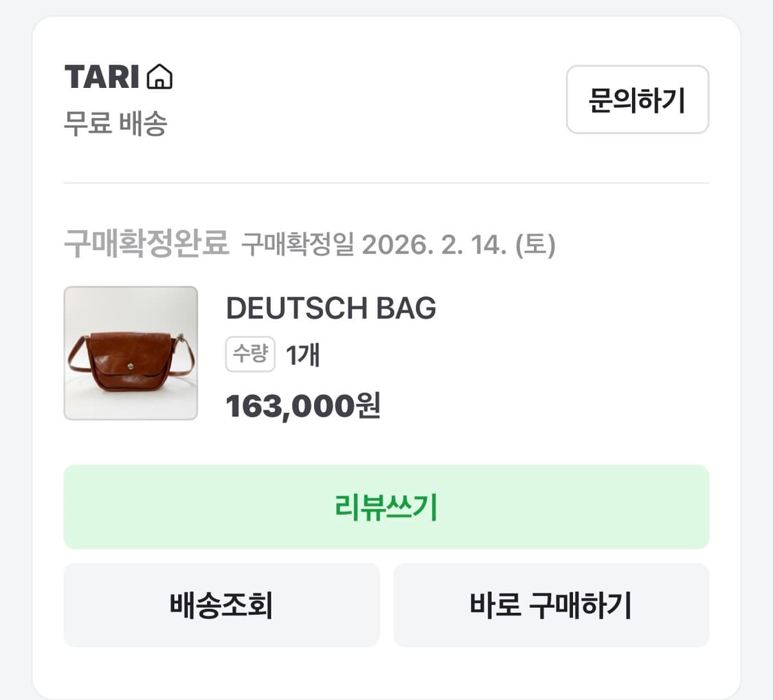The height and width of the screenshot is (700, 773).
Task: Click the divider area below store info
Action: [386, 183]
